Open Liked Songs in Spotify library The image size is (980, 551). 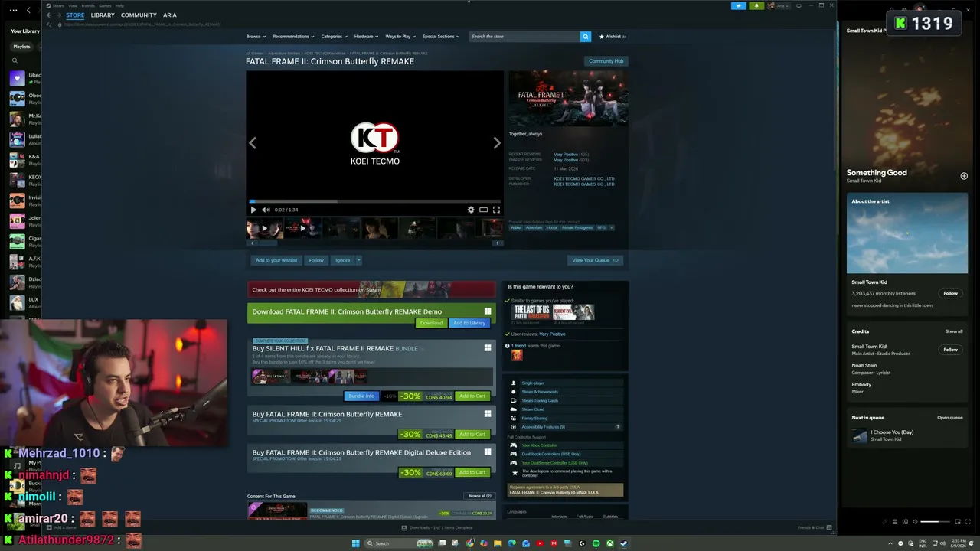pos(24,79)
